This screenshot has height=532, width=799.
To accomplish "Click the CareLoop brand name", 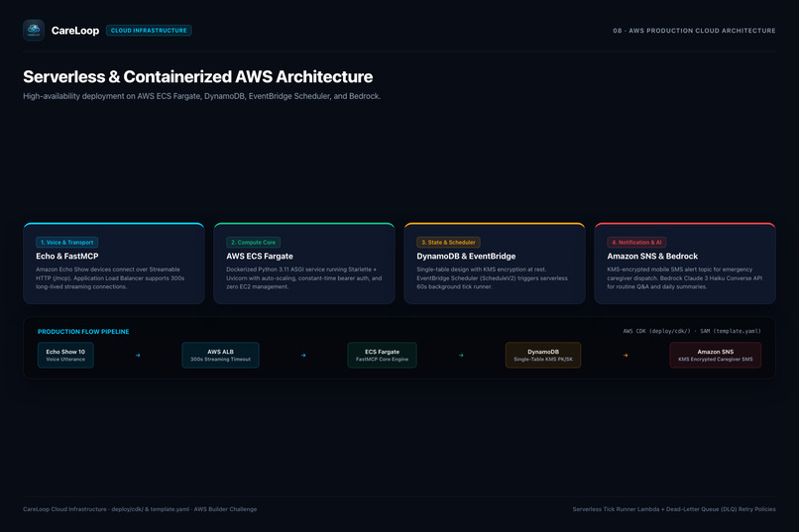I will pyautogui.click(x=75, y=31).
